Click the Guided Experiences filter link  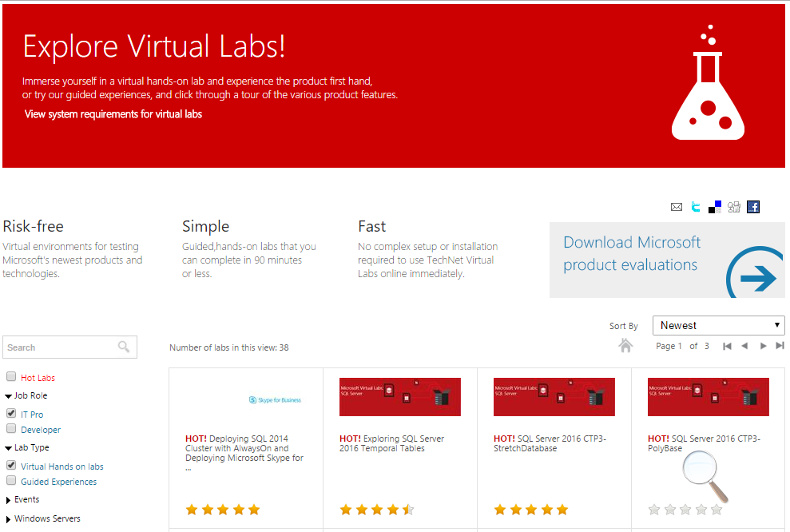(x=58, y=482)
